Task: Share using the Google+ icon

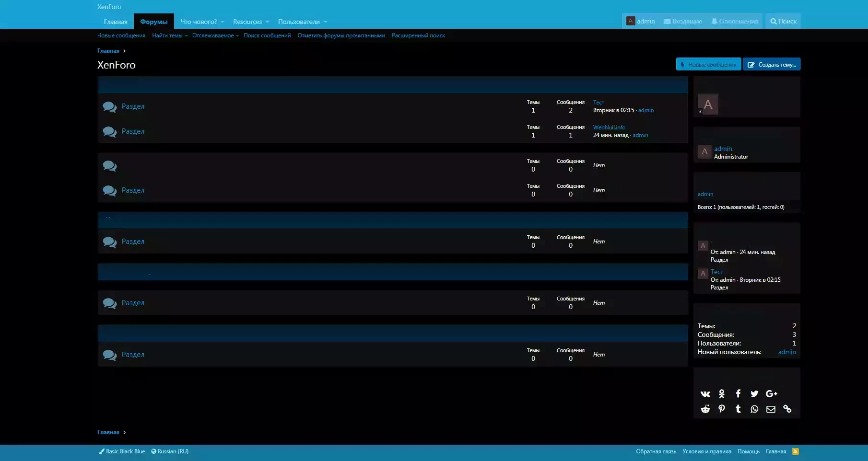Action: [771, 394]
